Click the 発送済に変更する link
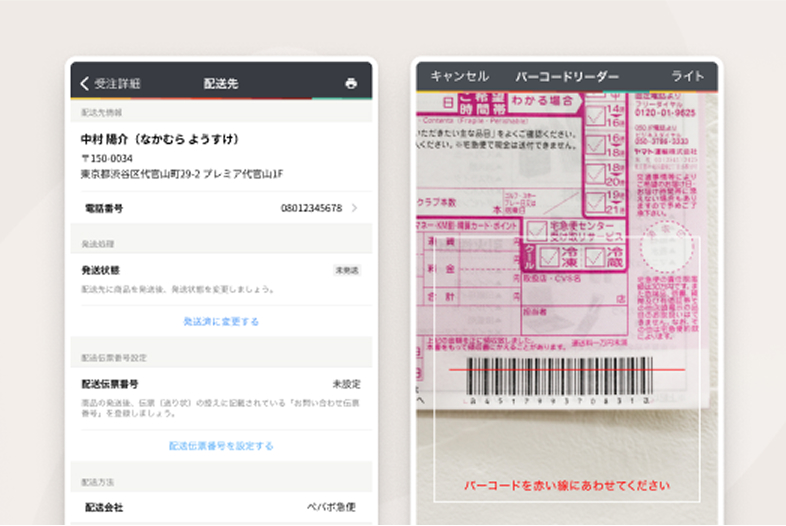786x526 pixels. pos(221,322)
